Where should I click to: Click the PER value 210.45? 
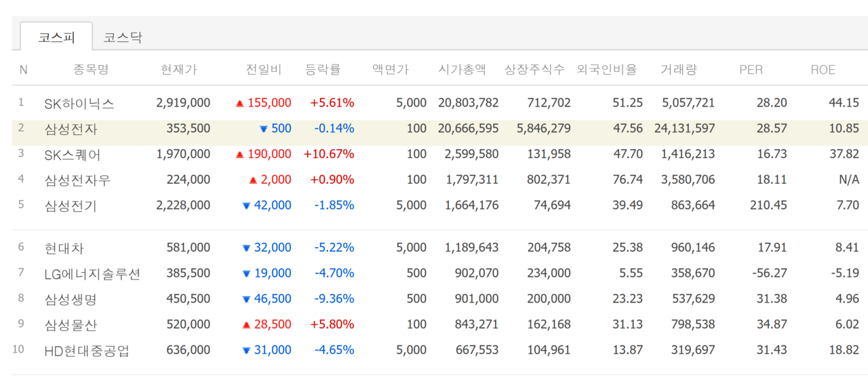[x=769, y=205]
